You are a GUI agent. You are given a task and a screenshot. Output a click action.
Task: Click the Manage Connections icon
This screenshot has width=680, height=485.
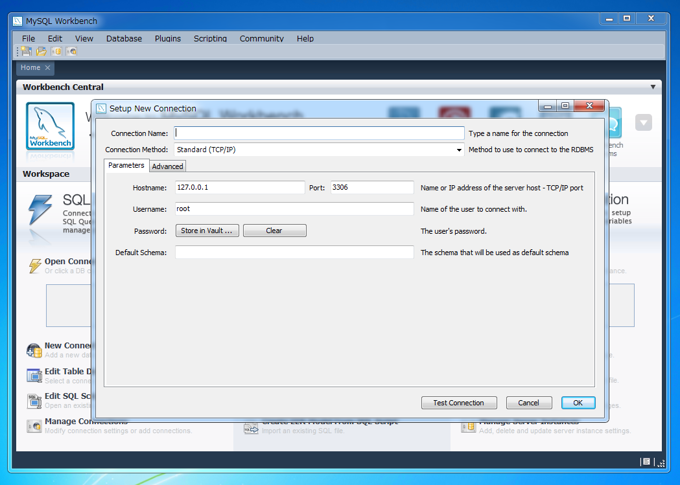coord(34,426)
